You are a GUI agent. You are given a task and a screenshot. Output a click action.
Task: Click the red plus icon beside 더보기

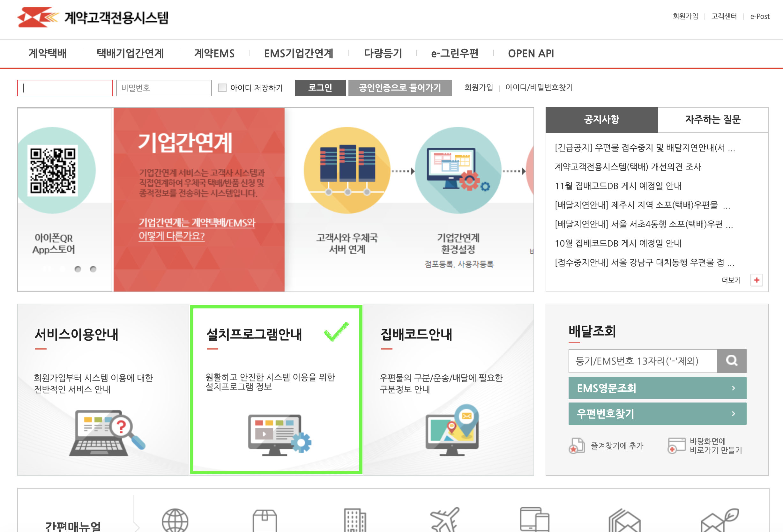757,280
